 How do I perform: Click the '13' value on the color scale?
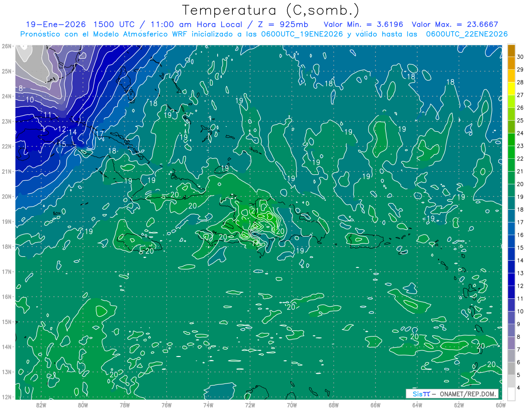pos(520,273)
